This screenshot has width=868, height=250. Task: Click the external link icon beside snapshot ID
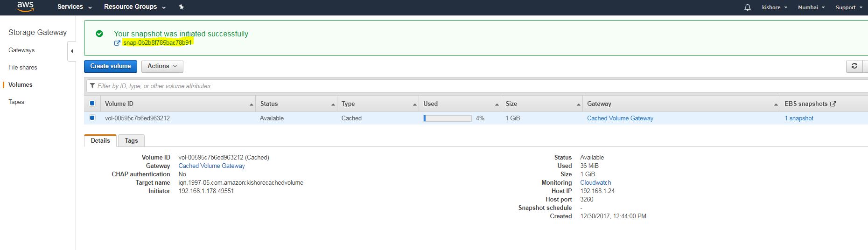coord(117,43)
